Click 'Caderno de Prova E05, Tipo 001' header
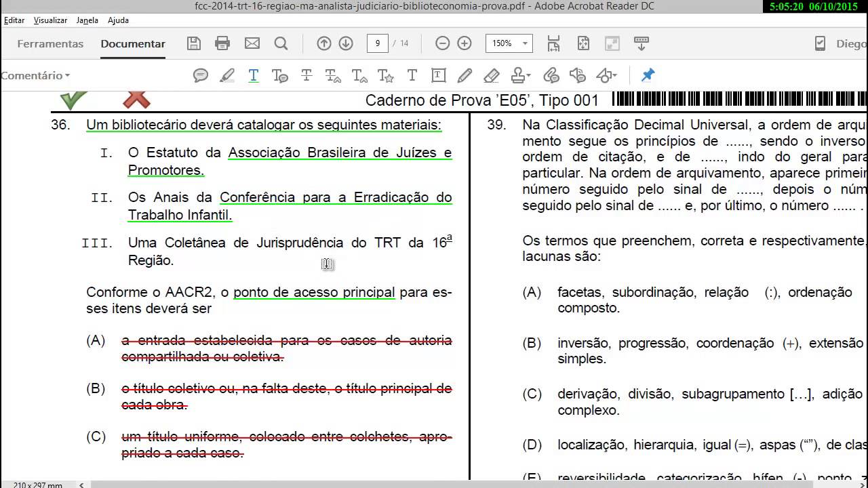The height and width of the screenshot is (488, 868). tap(482, 101)
